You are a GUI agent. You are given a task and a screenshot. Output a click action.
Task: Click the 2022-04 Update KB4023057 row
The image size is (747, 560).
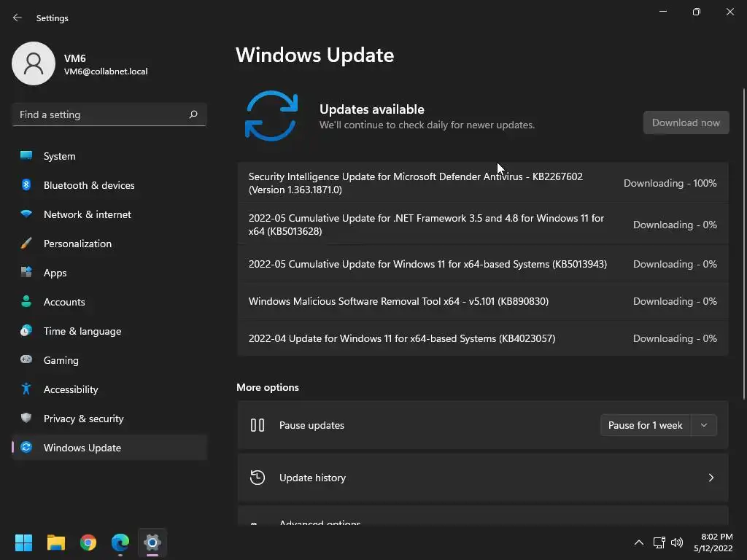point(483,338)
